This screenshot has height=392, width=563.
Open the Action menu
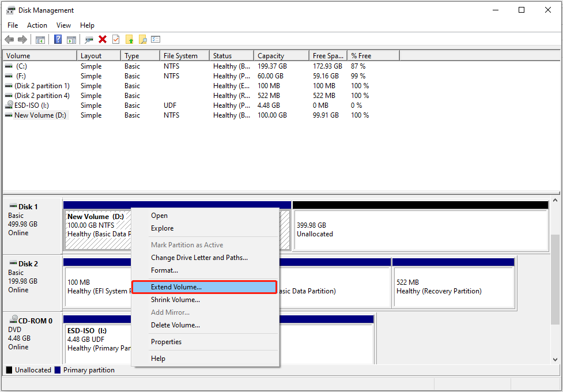(x=37, y=25)
